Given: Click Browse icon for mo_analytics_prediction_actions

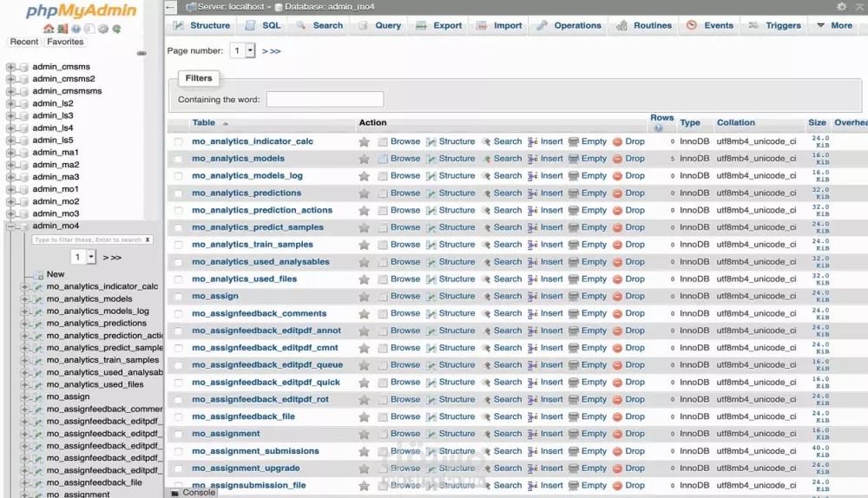Looking at the screenshot, I should [x=383, y=210].
